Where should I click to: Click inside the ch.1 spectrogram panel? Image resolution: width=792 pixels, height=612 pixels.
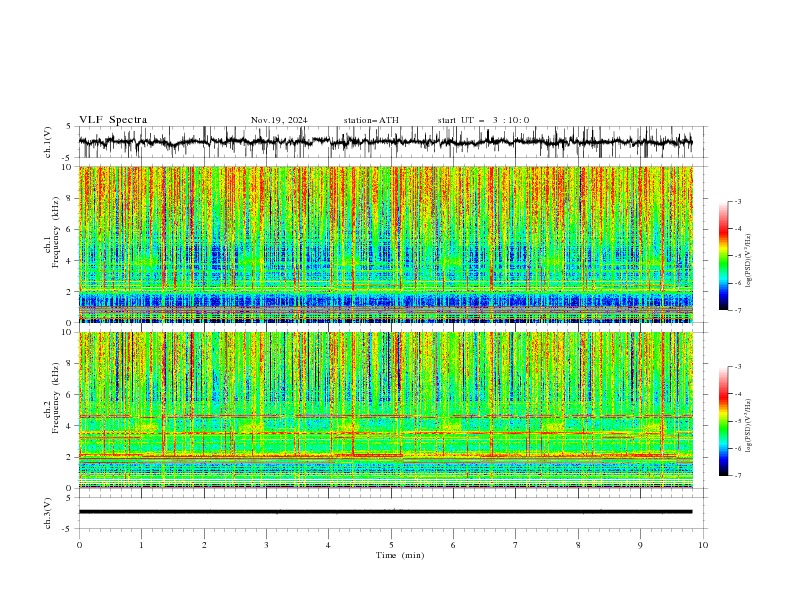386,244
